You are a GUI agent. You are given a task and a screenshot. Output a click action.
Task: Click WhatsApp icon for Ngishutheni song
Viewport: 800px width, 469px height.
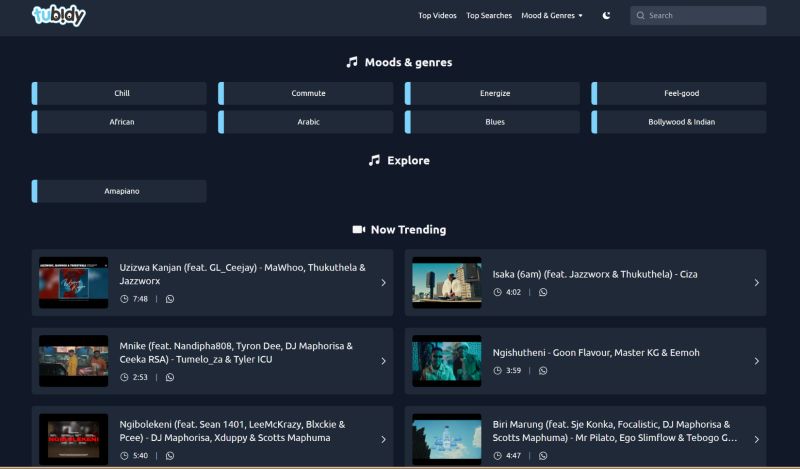[x=543, y=371]
